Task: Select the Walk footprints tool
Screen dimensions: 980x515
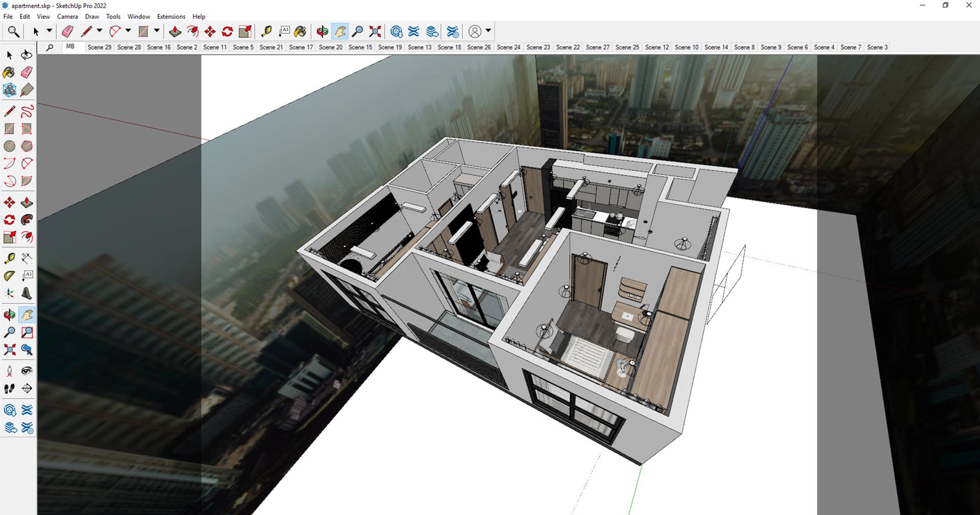Action: tap(9, 388)
